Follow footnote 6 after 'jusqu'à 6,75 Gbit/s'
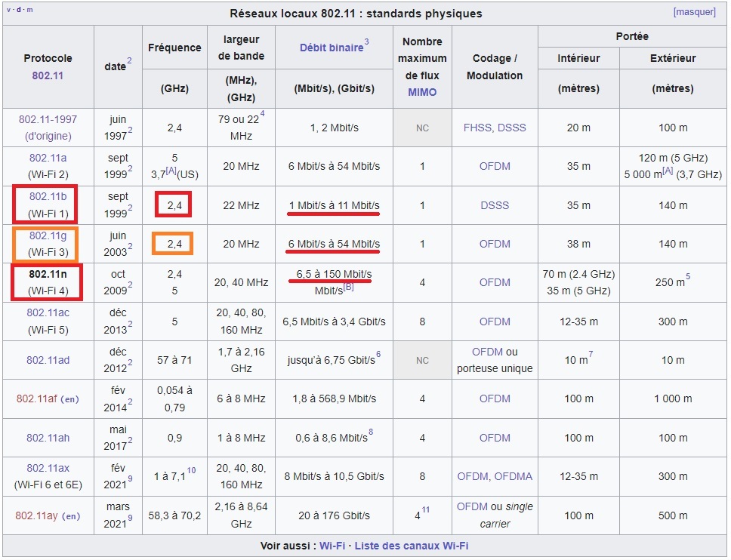Image resolution: width=731 pixels, height=560 pixels. coord(378,355)
